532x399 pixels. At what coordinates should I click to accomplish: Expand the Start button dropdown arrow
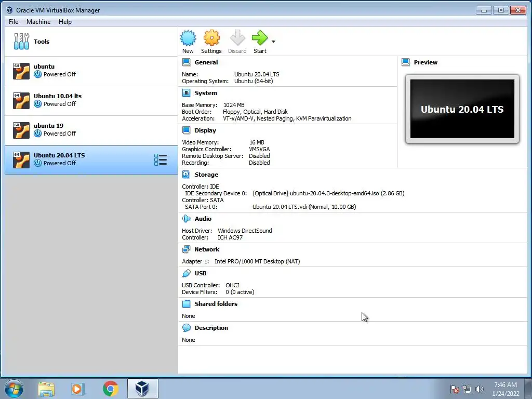tap(273, 42)
